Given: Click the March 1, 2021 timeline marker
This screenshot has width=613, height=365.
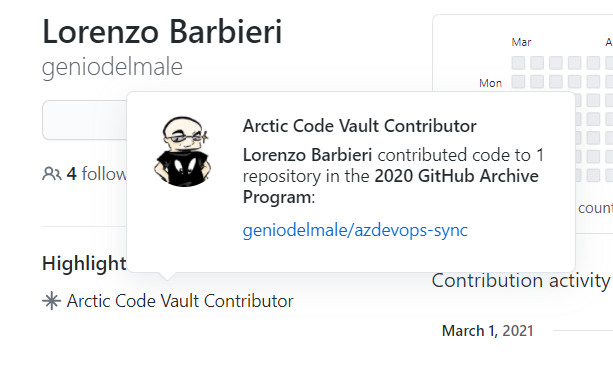Looking at the screenshot, I should (x=488, y=331).
